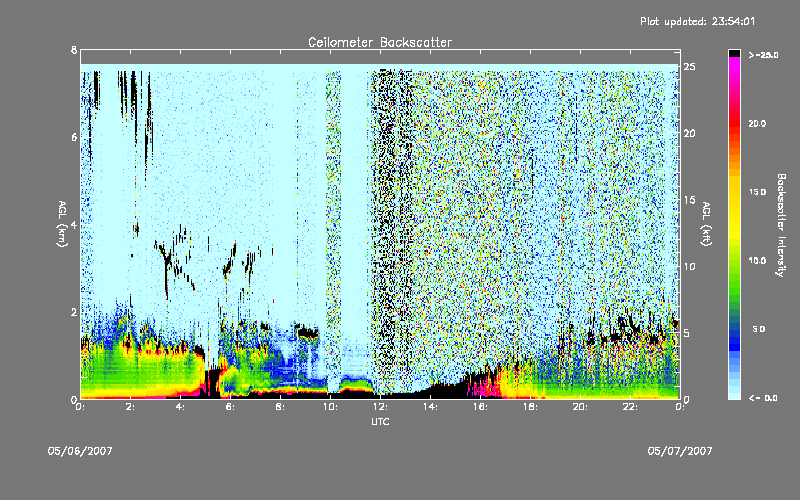Click the '<= 0.0' colorbar label
This screenshot has height=500, width=800.
pyautogui.click(x=763, y=398)
